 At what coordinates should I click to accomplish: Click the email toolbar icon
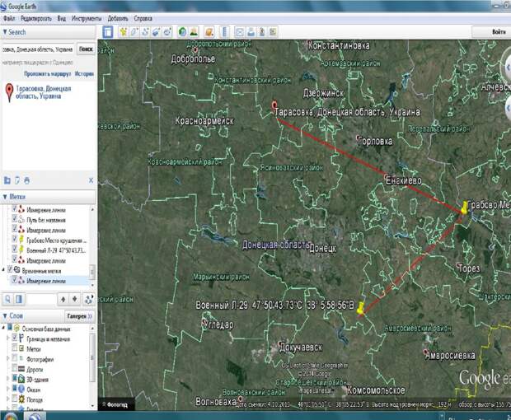pyautogui.click(x=240, y=32)
